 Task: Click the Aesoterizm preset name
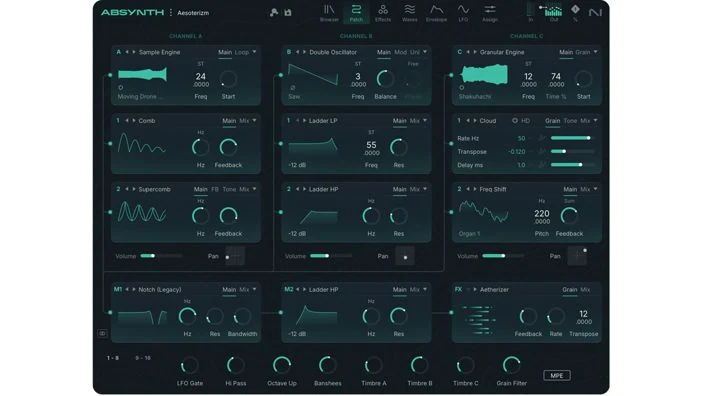tap(193, 13)
